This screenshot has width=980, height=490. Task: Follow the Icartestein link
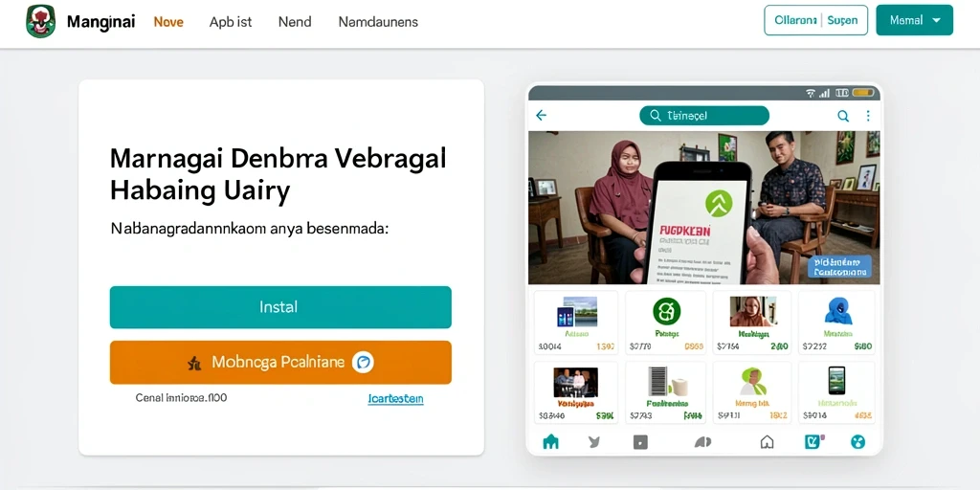(x=395, y=399)
